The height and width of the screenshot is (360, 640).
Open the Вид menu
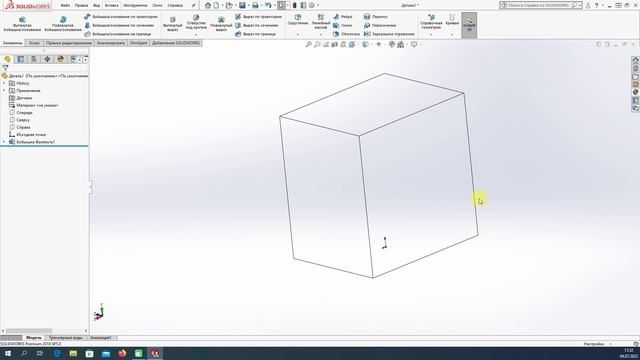96,6
